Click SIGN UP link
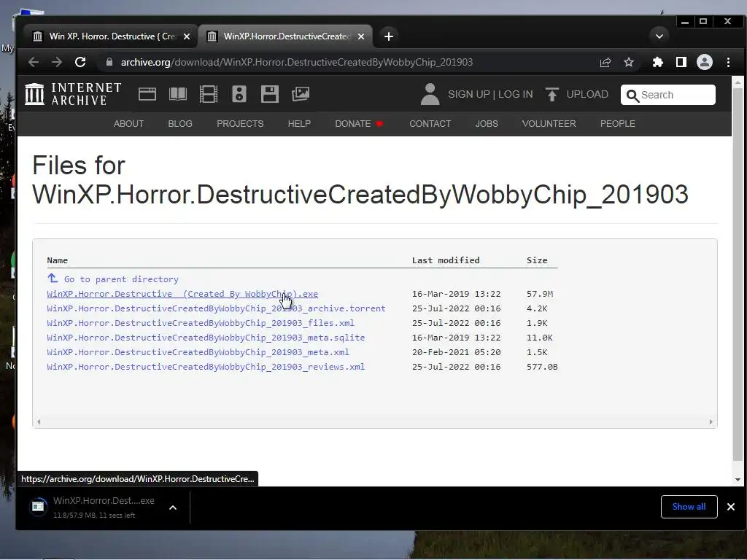The image size is (747, 560). [x=469, y=94]
